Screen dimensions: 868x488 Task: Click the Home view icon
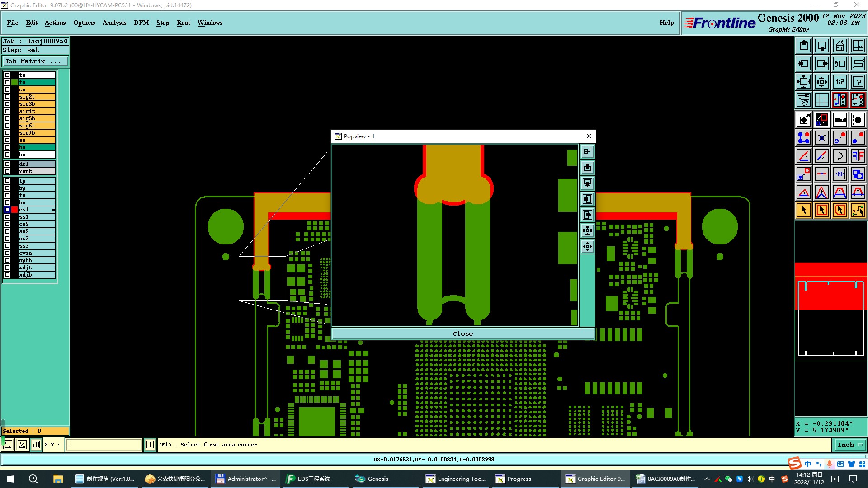click(x=840, y=46)
